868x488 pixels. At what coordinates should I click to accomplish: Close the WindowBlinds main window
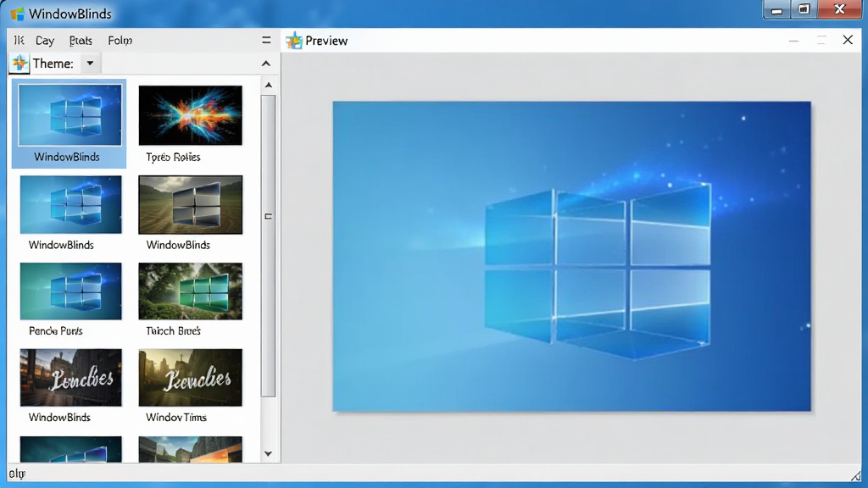(x=840, y=9)
